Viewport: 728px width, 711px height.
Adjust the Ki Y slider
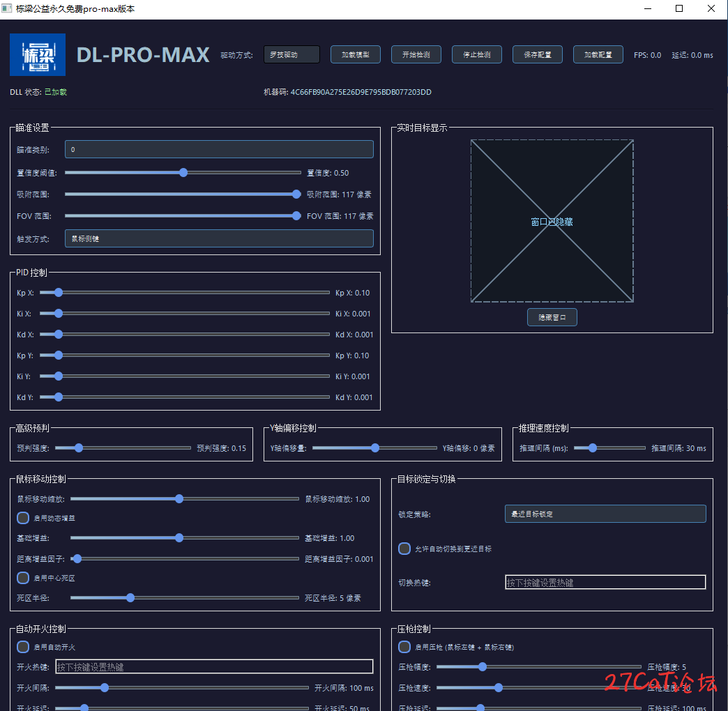pos(185,376)
